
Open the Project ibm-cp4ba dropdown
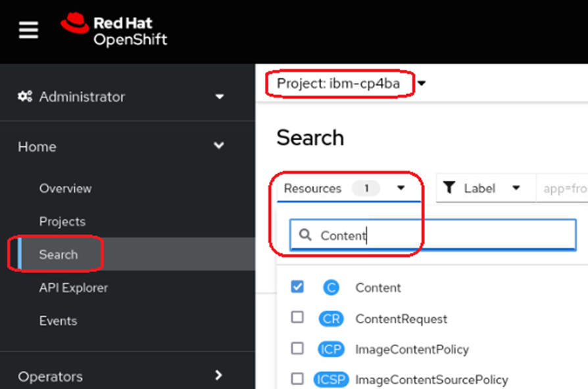coord(351,84)
